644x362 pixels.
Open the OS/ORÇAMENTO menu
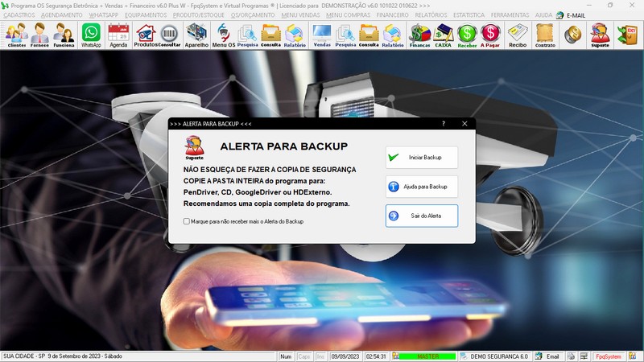coord(253,15)
